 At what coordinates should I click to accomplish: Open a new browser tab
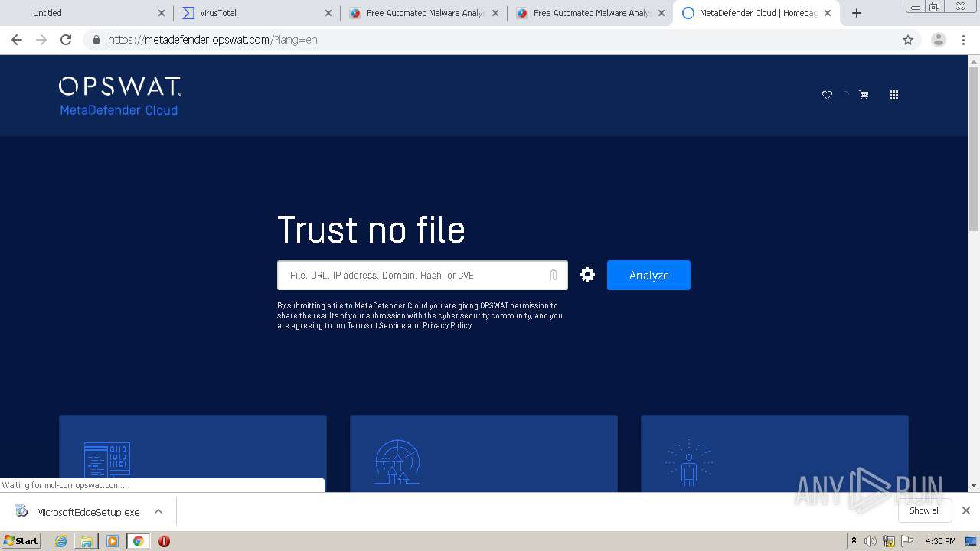coord(857,13)
